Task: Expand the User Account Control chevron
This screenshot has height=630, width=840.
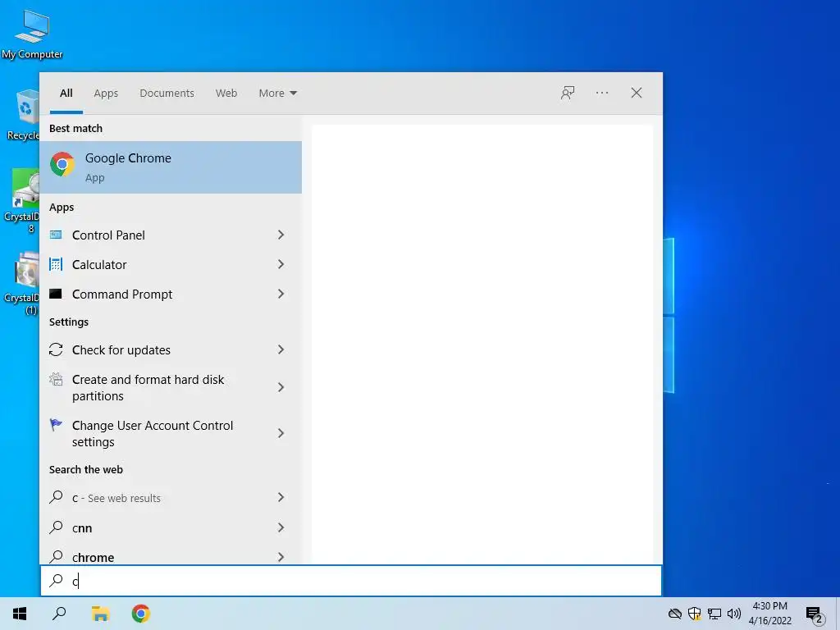Action: coord(281,433)
